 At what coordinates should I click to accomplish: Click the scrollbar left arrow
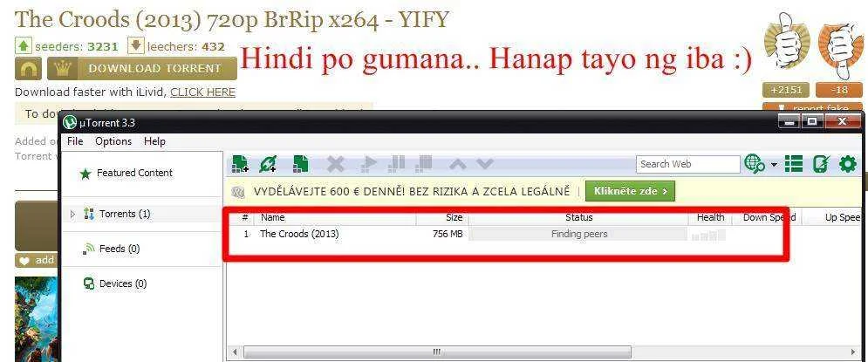tap(235, 352)
